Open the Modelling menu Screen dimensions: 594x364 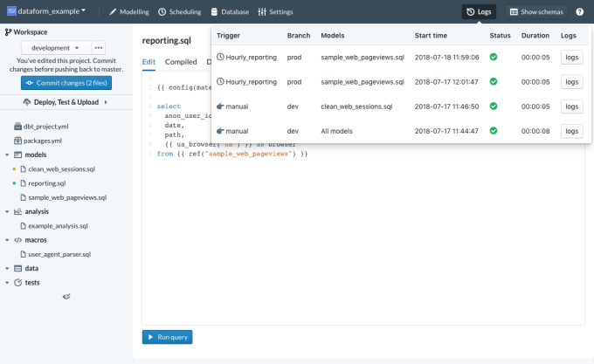click(x=128, y=12)
